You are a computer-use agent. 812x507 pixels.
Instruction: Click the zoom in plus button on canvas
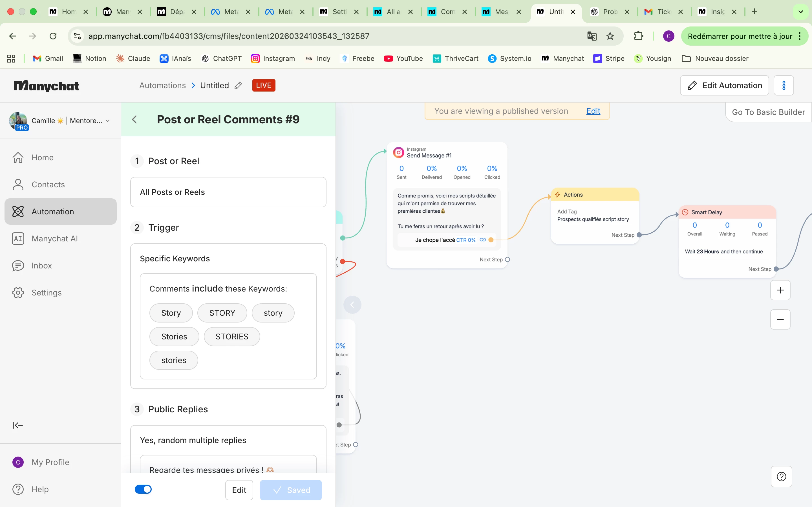[x=780, y=290]
